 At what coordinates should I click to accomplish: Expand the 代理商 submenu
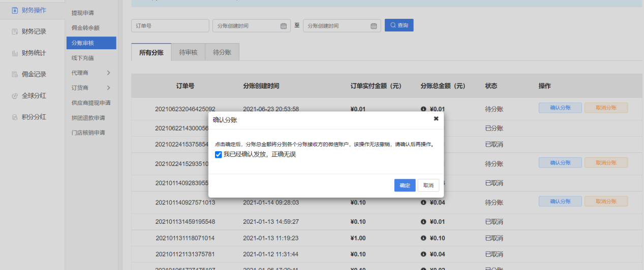108,73
